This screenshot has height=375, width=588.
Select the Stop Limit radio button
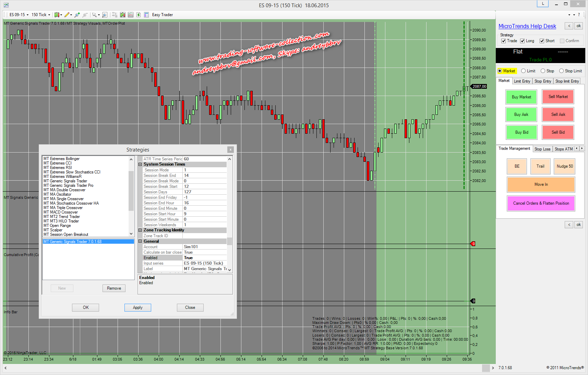561,71
